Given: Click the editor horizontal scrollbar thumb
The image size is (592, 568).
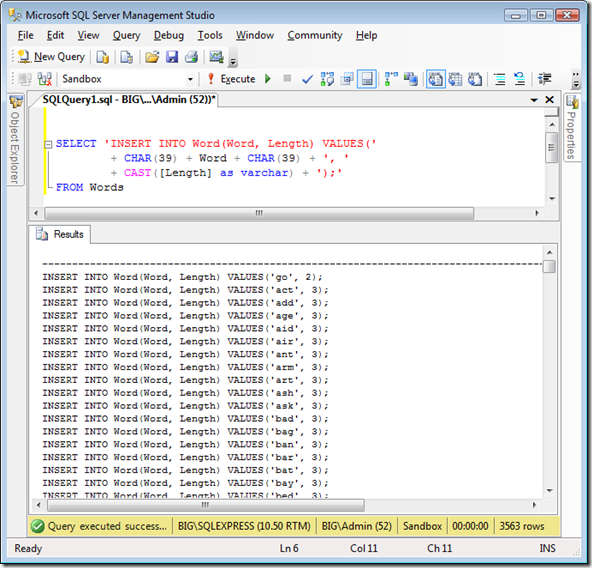Looking at the screenshot, I should 259,213.
